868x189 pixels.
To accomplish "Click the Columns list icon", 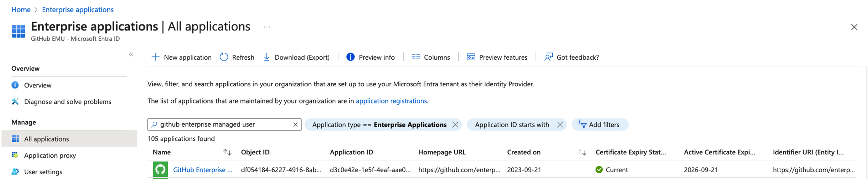I will click(416, 57).
